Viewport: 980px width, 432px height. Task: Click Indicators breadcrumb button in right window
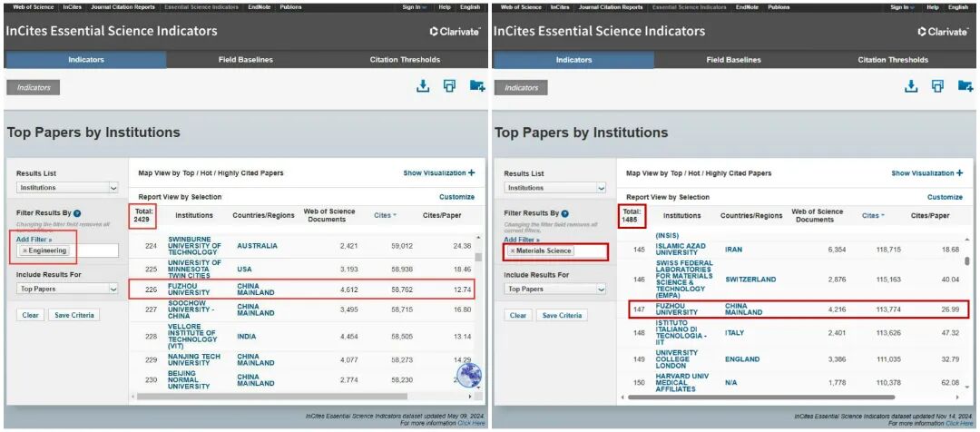(x=521, y=87)
